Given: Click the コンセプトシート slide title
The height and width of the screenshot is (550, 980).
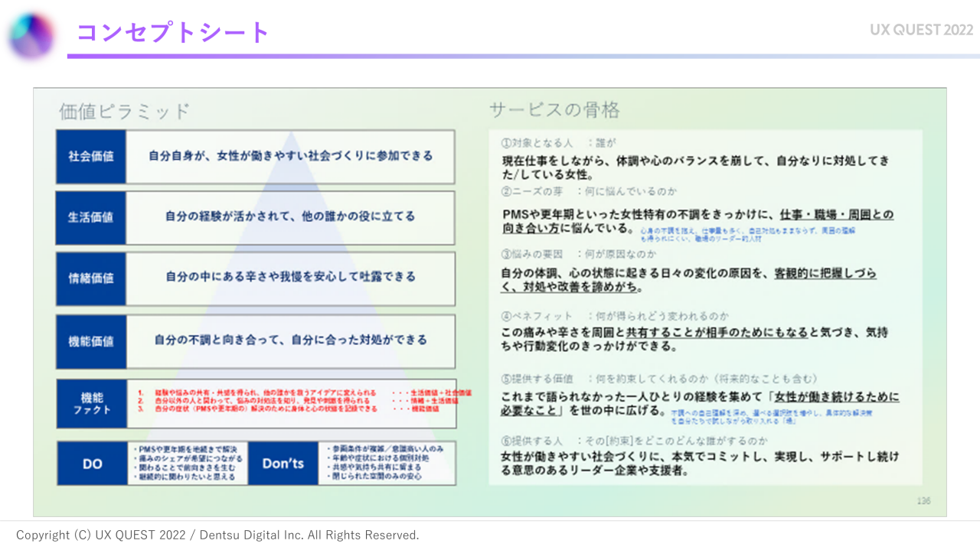Looking at the screenshot, I should (172, 32).
